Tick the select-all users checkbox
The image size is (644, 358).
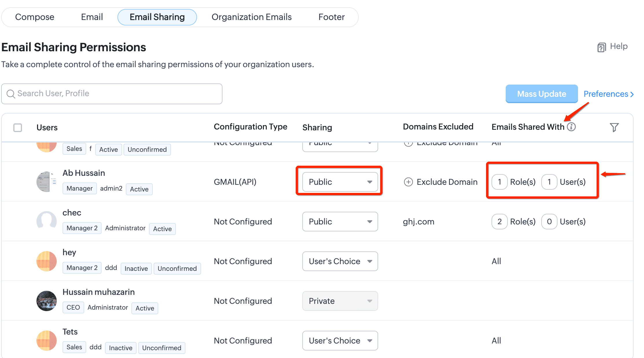tap(18, 127)
